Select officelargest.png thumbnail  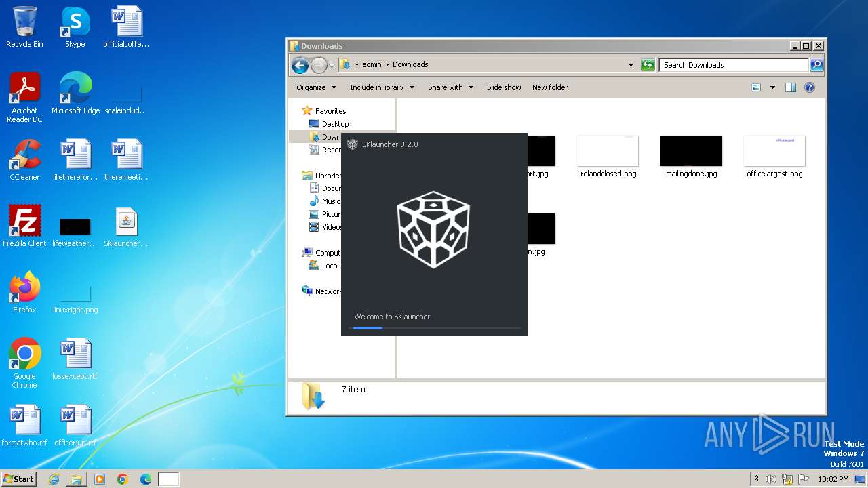tap(774, 157)
